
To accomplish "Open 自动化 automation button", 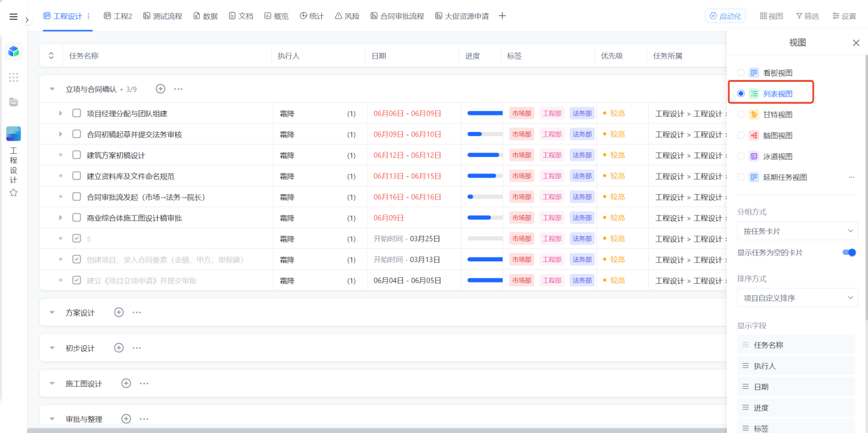I will coord(726,16).
